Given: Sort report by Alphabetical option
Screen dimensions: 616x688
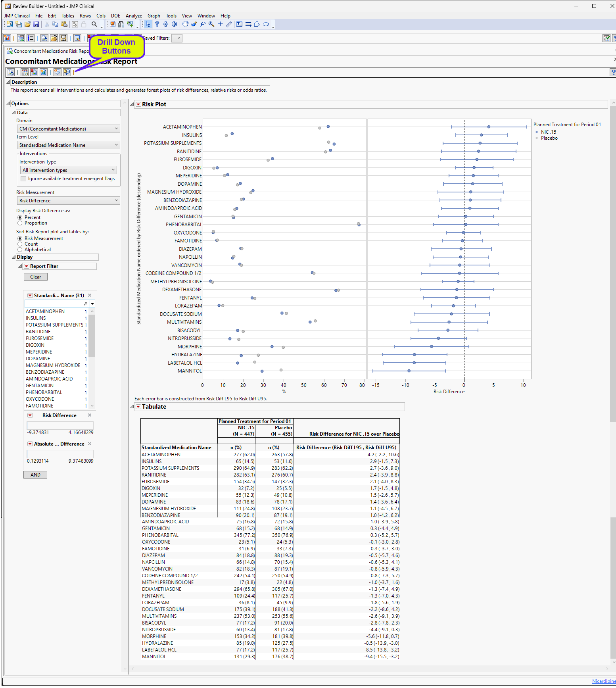Looking at the screenshot, I should [20, 250].
